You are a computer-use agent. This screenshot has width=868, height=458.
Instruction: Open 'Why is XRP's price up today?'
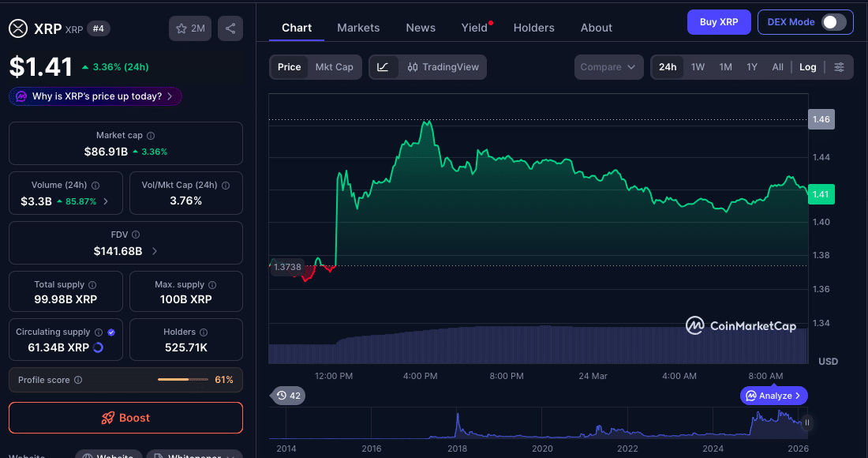(x=95, y=96)
